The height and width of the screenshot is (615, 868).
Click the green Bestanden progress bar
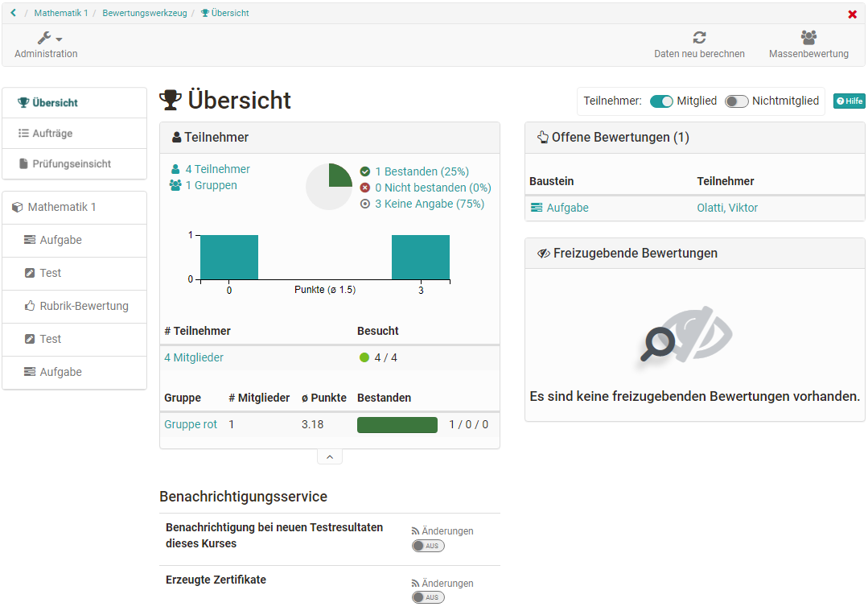397,425
